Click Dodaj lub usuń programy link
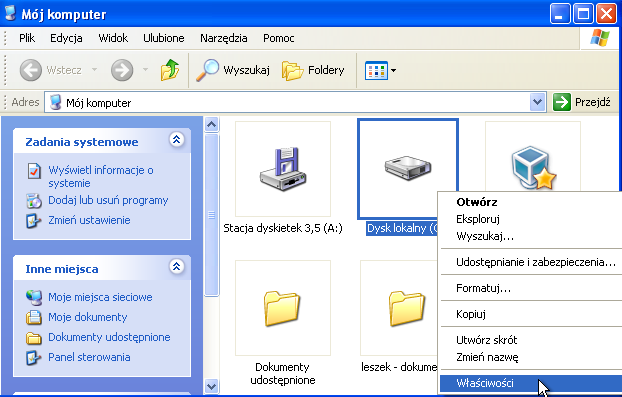 (108, 200)
